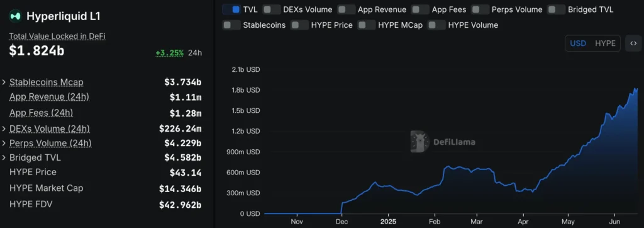
Task: Click the $226.24m DEXs volume value
Action: click(x=180, y=129)
